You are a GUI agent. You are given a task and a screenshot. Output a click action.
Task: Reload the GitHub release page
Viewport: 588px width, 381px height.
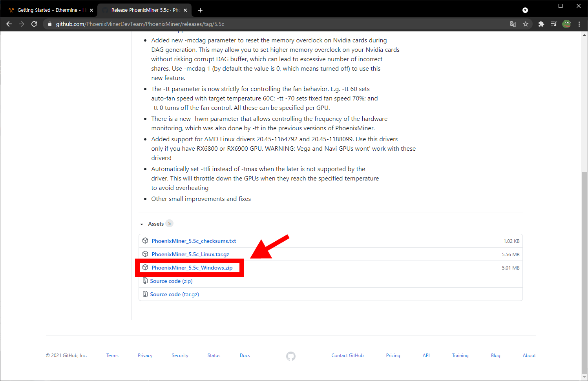(34, 24)
